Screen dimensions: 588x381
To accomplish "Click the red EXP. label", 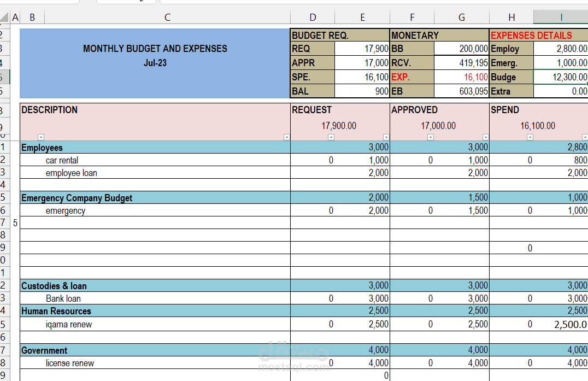I will (411, 77).
